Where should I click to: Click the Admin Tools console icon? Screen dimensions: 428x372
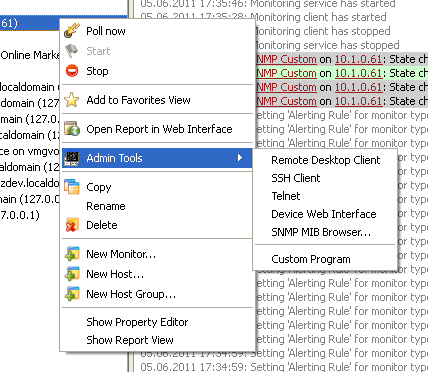[x=72, y=158]
